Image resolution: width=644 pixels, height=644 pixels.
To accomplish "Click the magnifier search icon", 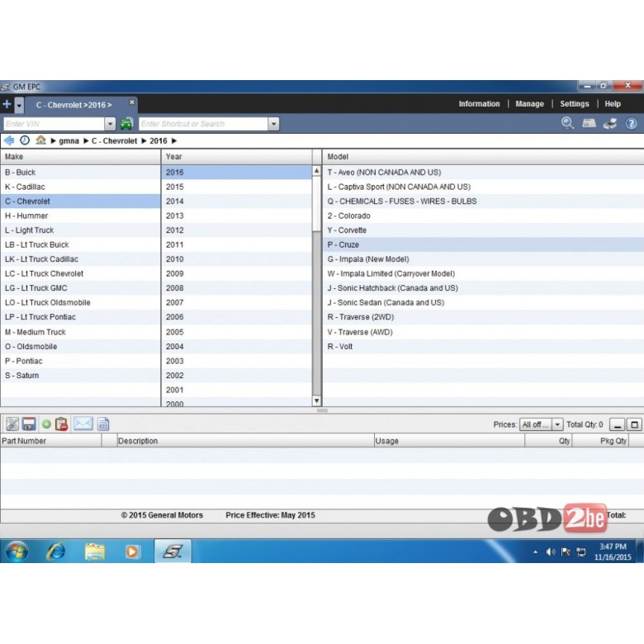I will click(x=567, y=123).
